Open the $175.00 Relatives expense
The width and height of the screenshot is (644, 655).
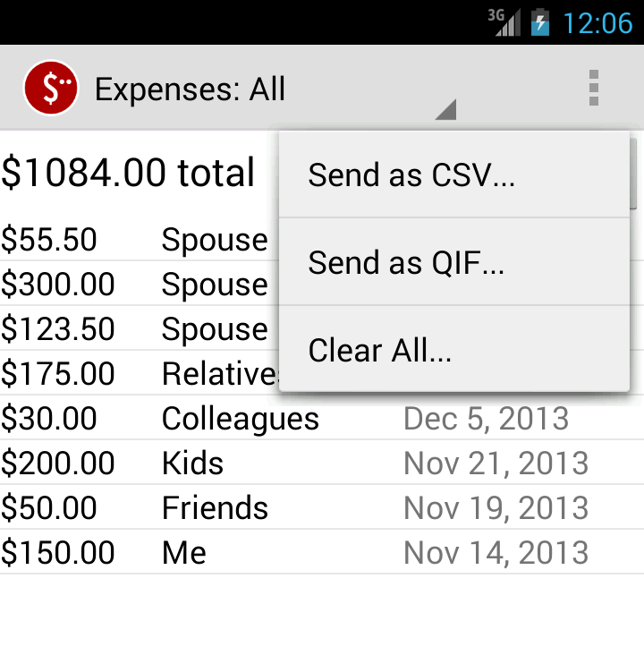pyautogui.click(x=134, y=374)
